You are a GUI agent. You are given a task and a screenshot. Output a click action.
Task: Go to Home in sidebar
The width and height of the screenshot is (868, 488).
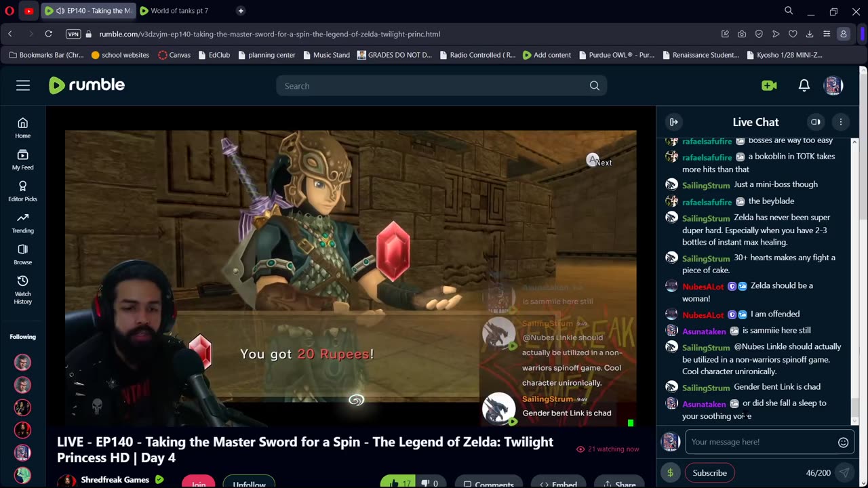(22, 127)
